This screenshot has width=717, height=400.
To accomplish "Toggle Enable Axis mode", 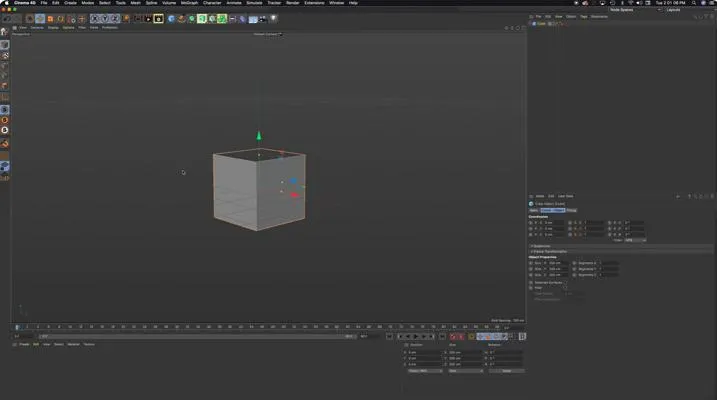I will (x=5, y=97).
